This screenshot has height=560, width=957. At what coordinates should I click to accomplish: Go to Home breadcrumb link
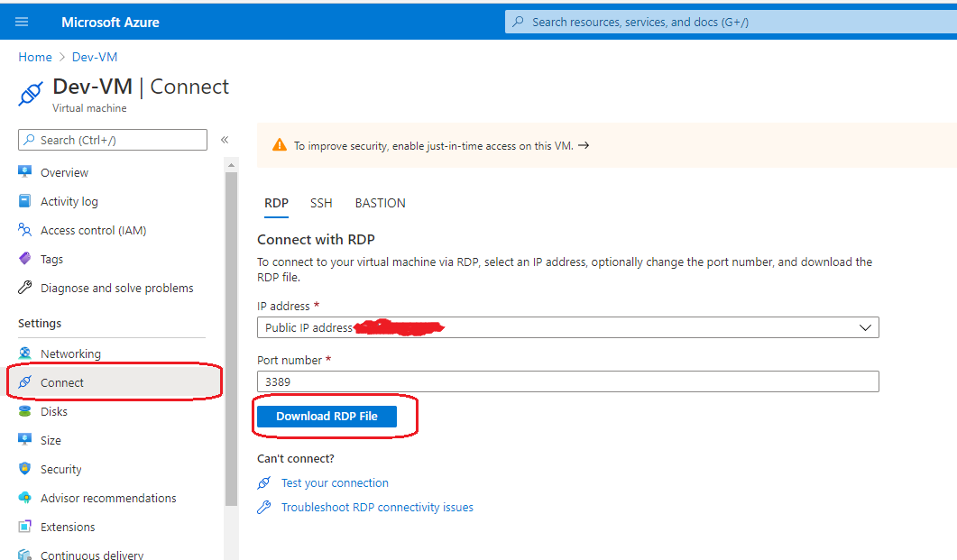click(x=35, y=58)
